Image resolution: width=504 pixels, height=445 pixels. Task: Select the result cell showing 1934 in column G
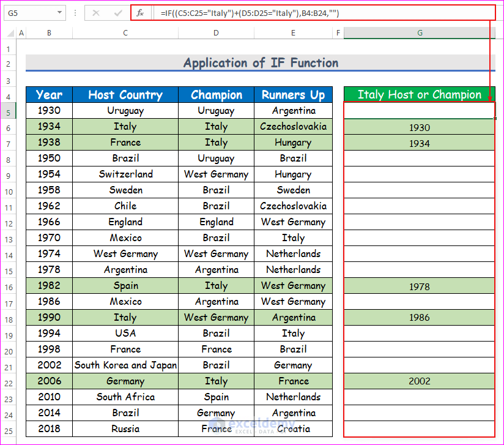(420, 143)
